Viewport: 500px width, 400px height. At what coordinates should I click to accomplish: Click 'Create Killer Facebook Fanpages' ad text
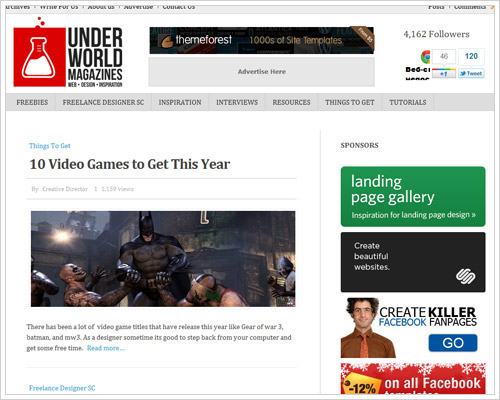428,317
